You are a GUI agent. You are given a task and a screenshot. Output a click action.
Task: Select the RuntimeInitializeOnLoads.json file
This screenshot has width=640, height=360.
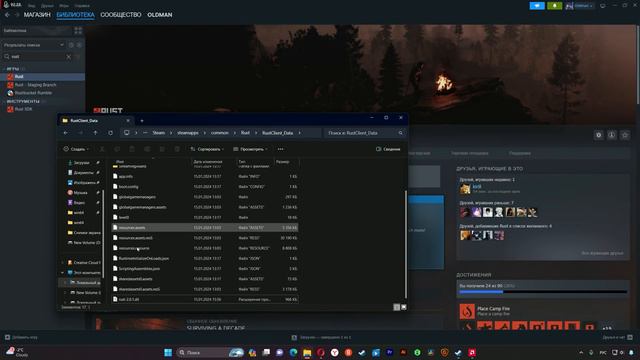(x=205, y=259)
